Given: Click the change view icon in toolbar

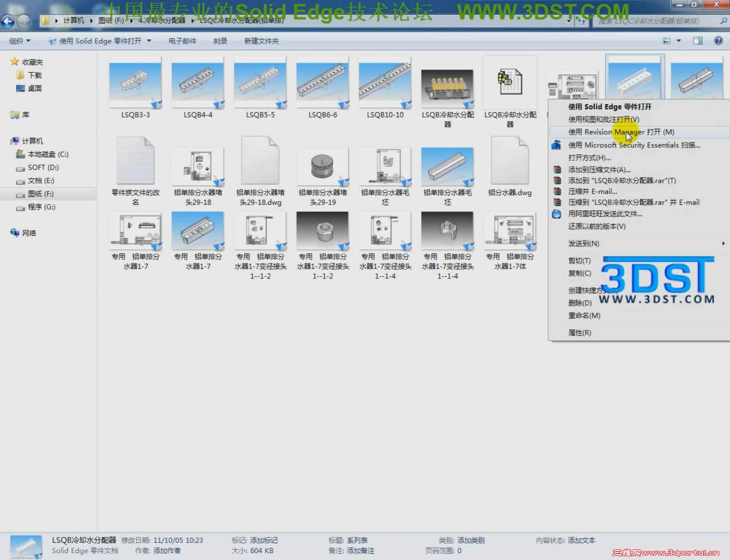Looking at the screenshot, I should 667,41.
